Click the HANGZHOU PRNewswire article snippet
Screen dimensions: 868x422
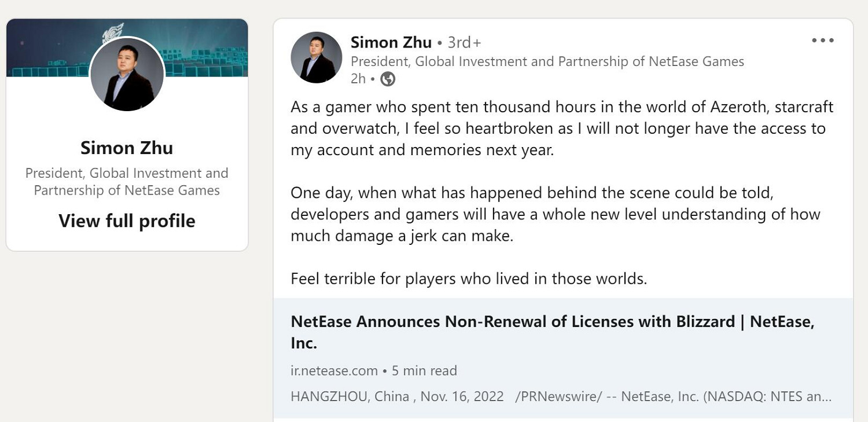point(561,397)
